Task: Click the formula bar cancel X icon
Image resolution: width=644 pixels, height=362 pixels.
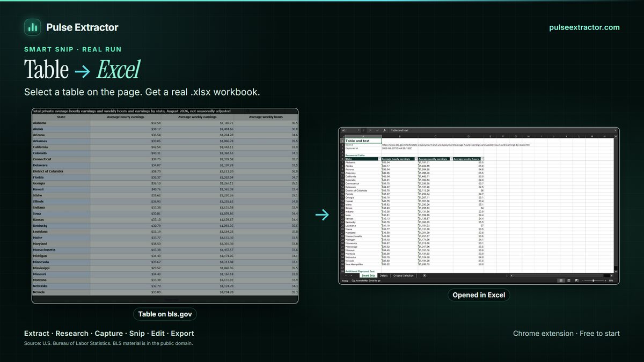Action: tap(370, 130)
